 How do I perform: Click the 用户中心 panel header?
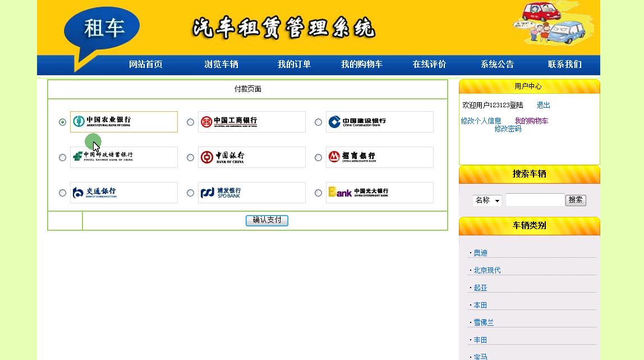tap(530, 86)
